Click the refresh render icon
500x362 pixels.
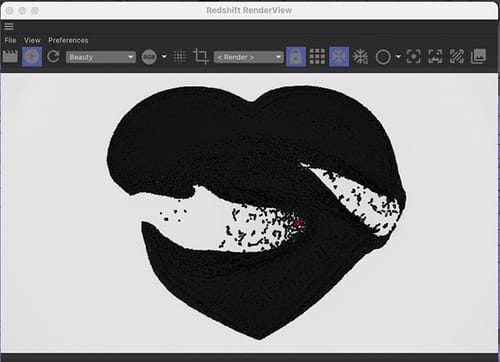coord(53,57)
